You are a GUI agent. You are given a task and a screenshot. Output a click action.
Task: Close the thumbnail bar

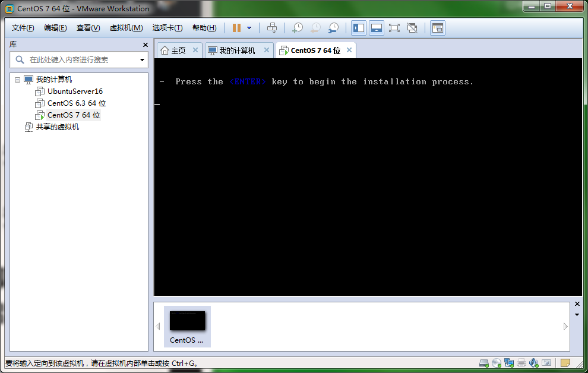(577, 304)
